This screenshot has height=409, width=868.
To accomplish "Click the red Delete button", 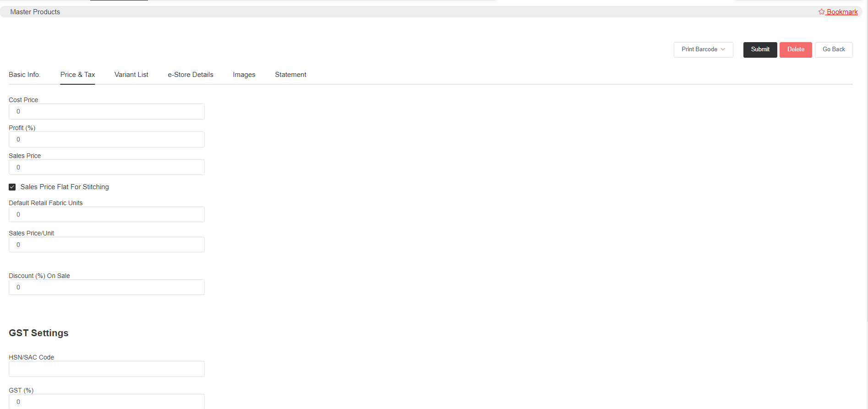I will (796, 49).
